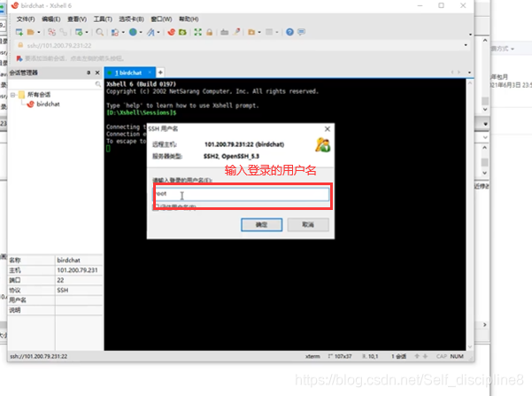Toggle the remember username checkbox

click(x=156, y=207)
